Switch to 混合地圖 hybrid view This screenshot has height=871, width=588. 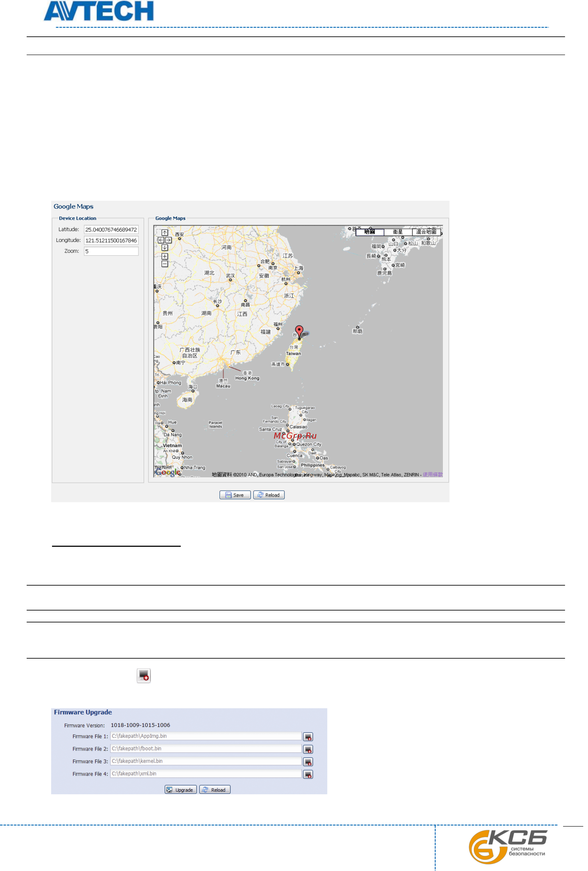coord(426,232)
